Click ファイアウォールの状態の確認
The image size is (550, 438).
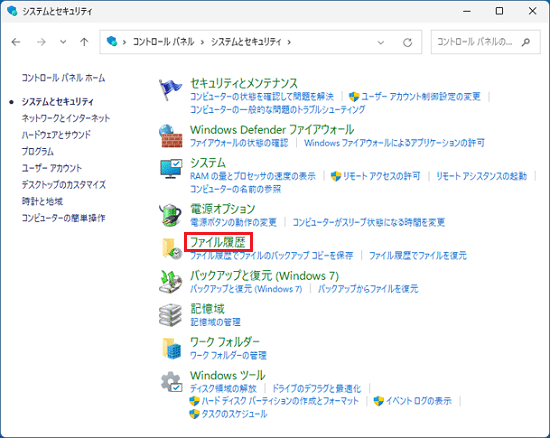coord(239,143)
